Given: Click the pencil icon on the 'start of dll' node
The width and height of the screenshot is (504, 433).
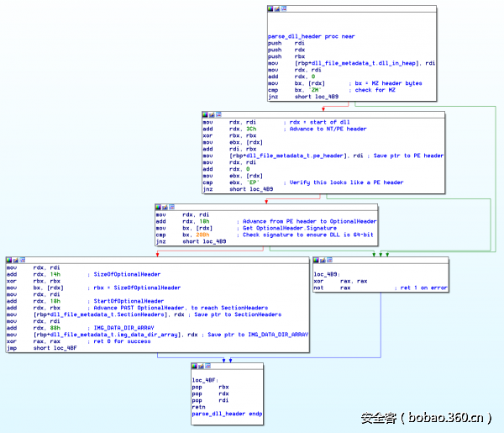Looking at the screenshot, I should pos(210,114).
